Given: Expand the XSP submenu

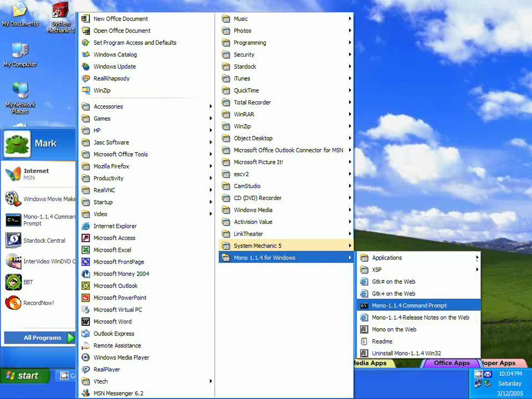Looking at the screenshot, I should (419, 270).
